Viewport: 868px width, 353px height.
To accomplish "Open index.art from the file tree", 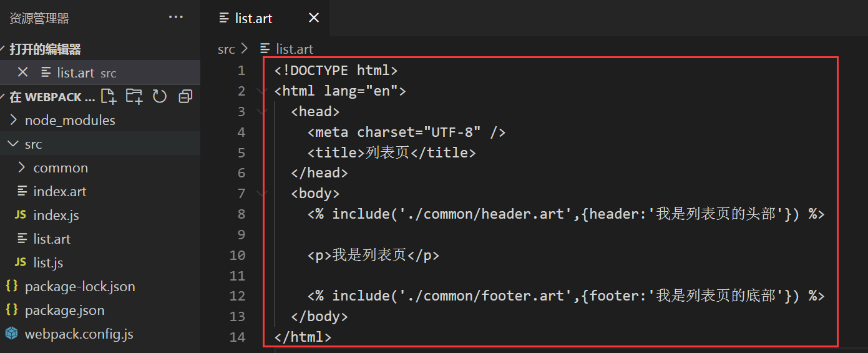I will (59, 191).
